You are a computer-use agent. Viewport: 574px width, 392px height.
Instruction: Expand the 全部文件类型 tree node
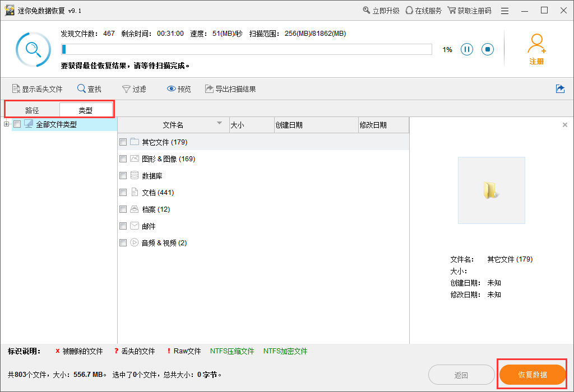tap(6, 124)
